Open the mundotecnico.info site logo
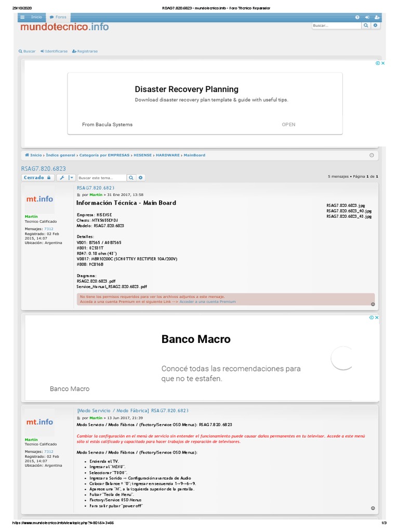The height and width of the screenshot is (532, 399). click(x=64, y=27)
